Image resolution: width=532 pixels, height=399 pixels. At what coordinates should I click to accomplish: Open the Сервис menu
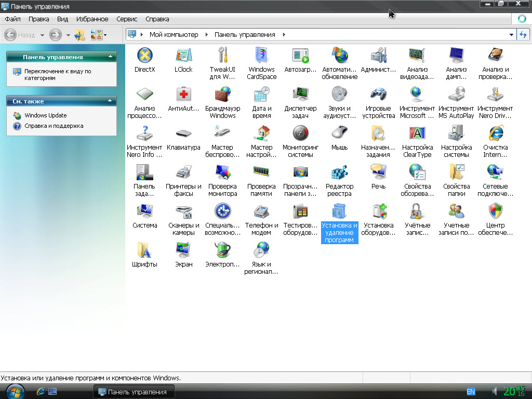[127, 19]
